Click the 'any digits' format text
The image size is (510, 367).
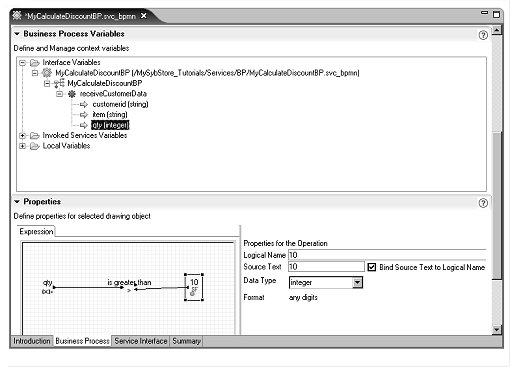(303, 297)
